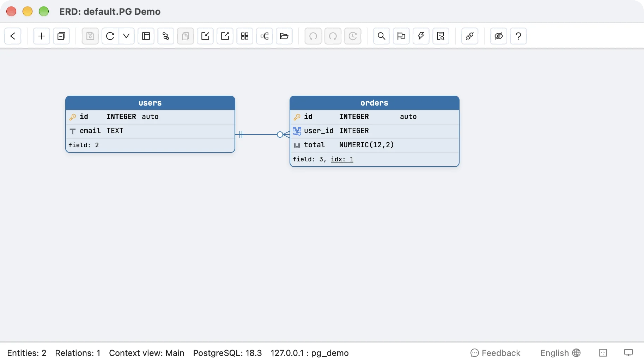
Task: Change language via English globe selector
Action: 560,353
